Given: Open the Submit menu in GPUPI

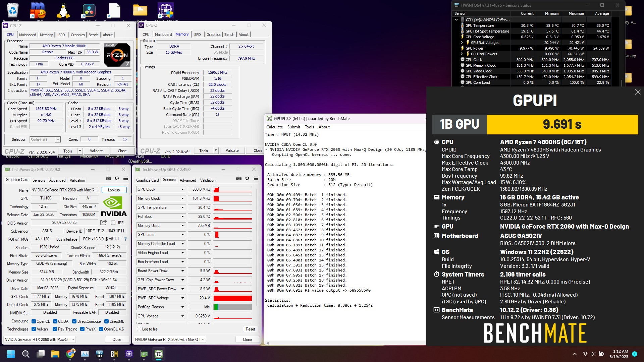Looking at the screenshot, I should click(x=294, y=127).
